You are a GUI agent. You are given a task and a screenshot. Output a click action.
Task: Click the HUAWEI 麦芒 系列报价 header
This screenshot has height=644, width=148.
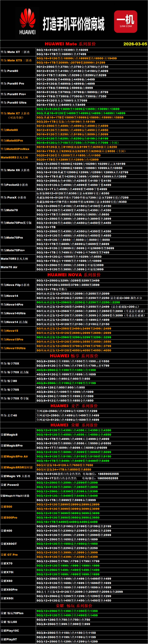74,406
